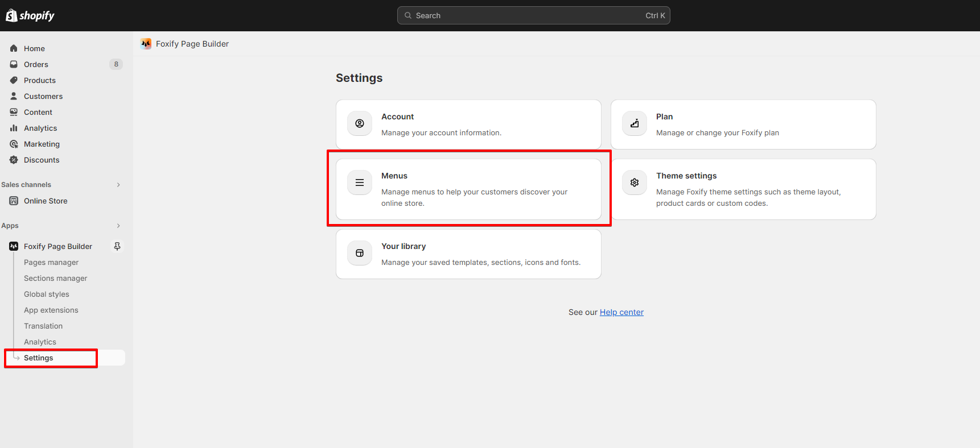Select Settings under Foxify Page Builder

tap(39, 358)
